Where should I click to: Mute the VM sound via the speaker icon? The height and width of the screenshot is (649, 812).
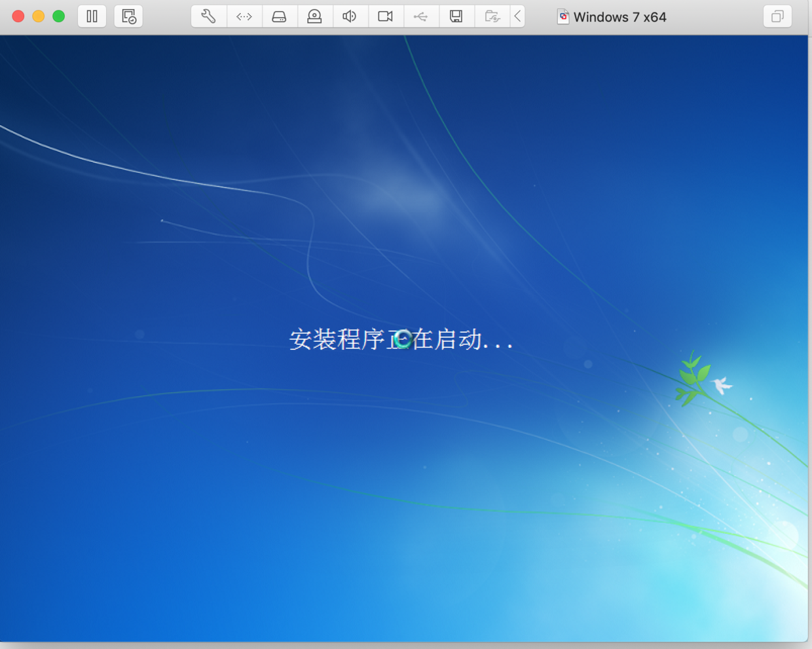coord(350,16)
